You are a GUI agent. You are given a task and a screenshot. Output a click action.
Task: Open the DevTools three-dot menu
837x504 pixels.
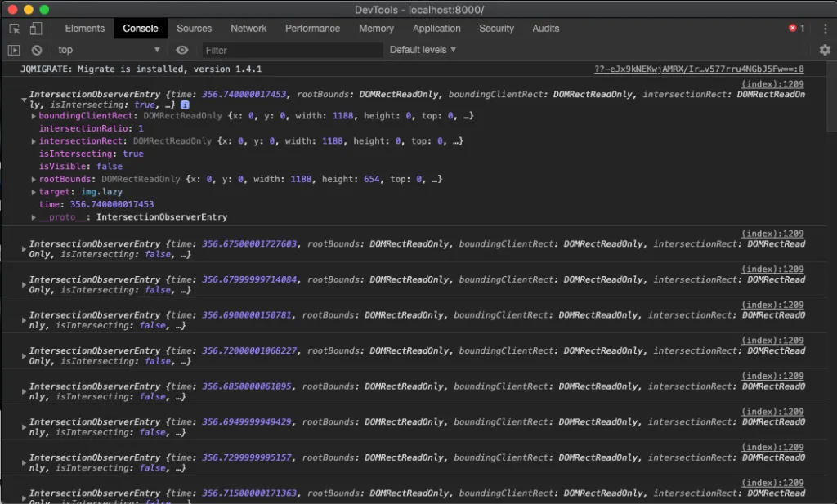point(826,29)
